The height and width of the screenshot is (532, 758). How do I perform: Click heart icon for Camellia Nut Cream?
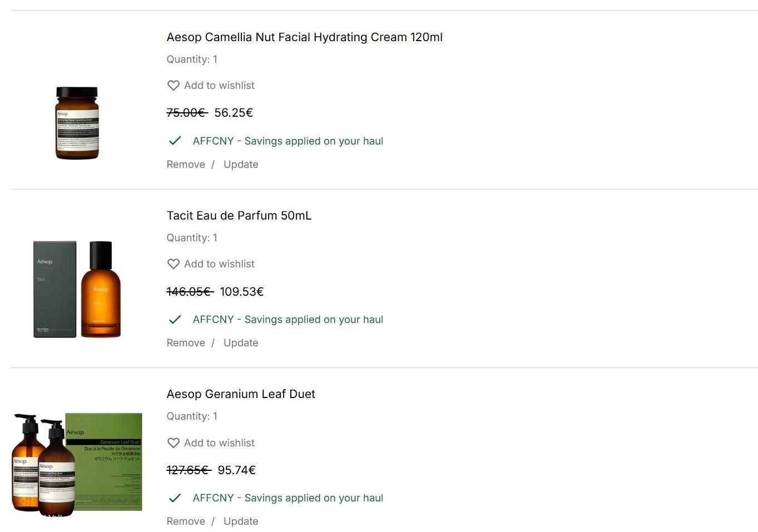(174, 86)
